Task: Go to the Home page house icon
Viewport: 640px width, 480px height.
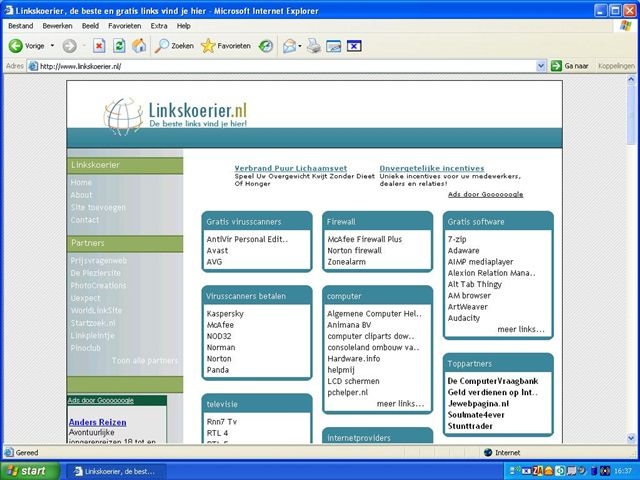Action: [x=139, y=46]
